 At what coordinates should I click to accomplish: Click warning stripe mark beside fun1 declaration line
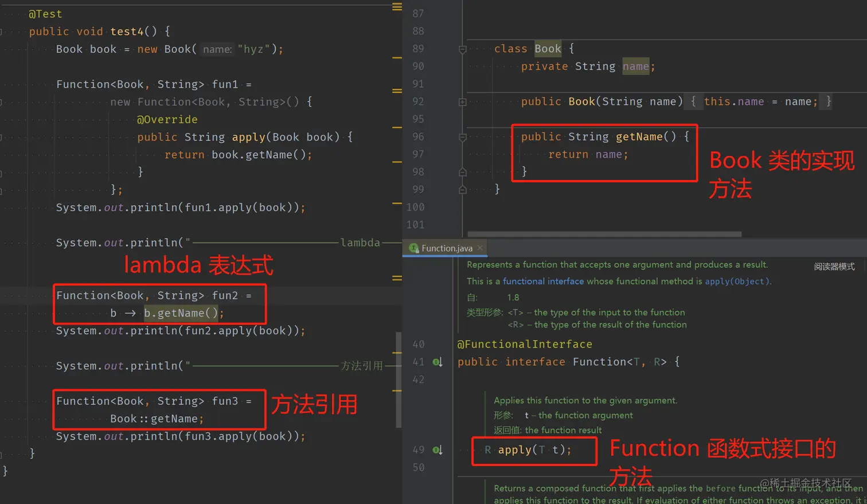click(397, 91)
